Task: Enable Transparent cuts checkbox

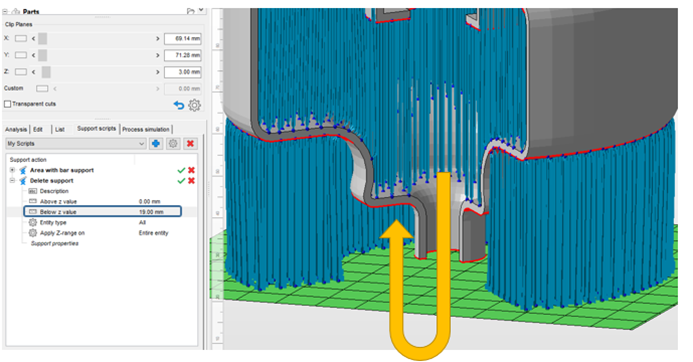Action: pyautogui.click(x=8, y=104)
